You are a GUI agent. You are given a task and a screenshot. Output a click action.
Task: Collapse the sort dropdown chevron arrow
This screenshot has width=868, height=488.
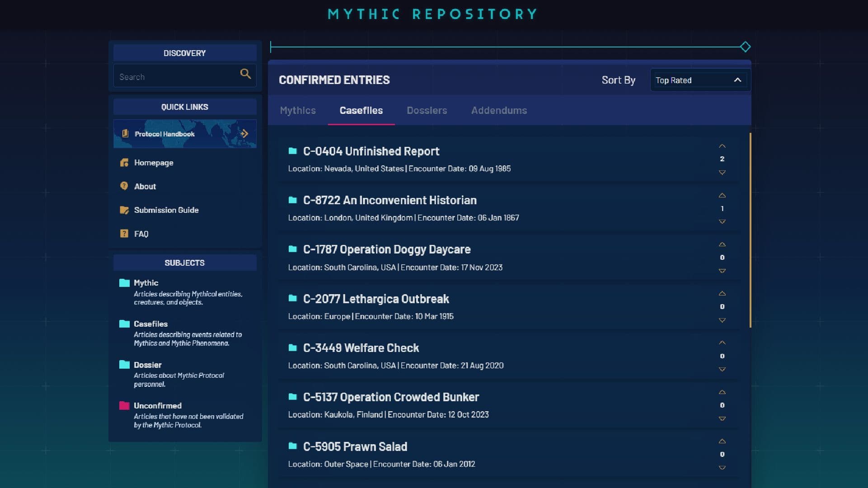point(737,80)
